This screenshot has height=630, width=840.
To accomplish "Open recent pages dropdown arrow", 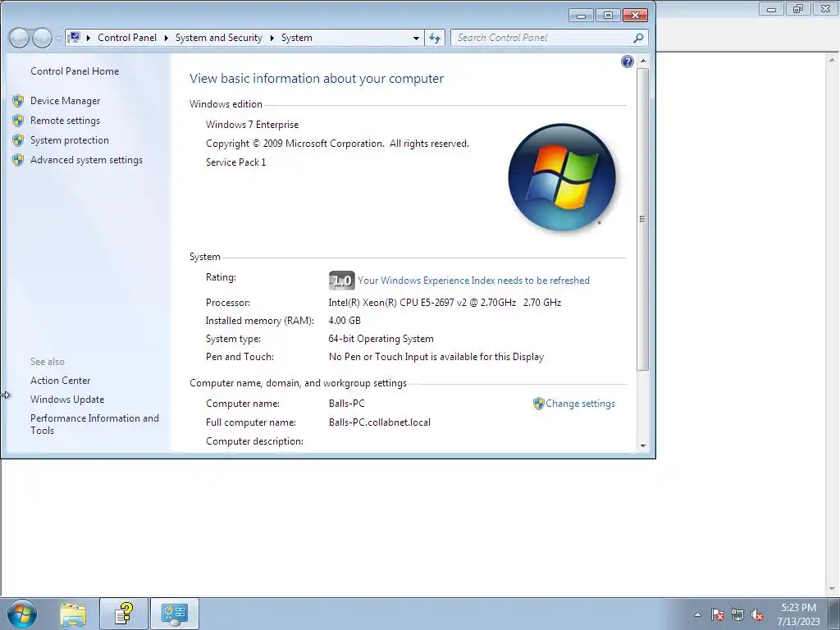I will click(x=58, y=38).
